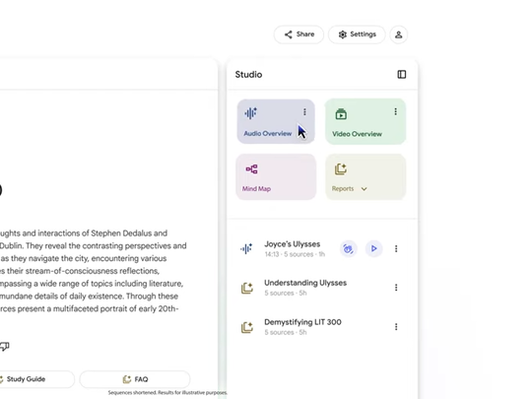Play the Joyce's Ulysses audio overview
The height and width of the screenshot is (399, 532).
[374, 248]
